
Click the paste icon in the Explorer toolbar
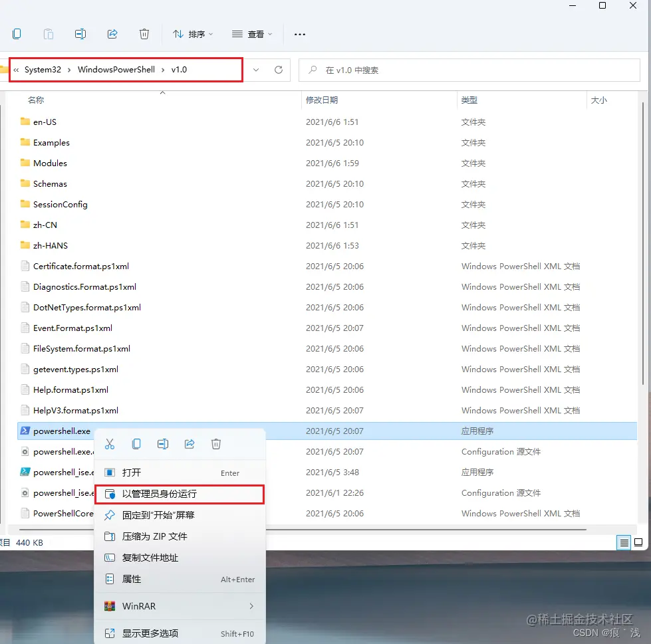(48, 34)
